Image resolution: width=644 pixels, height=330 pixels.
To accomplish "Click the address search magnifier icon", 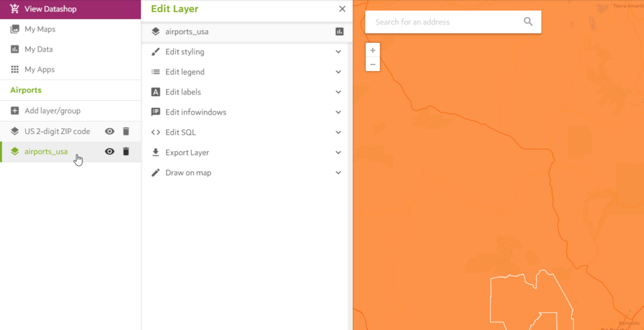I will [x=528, y=21].
